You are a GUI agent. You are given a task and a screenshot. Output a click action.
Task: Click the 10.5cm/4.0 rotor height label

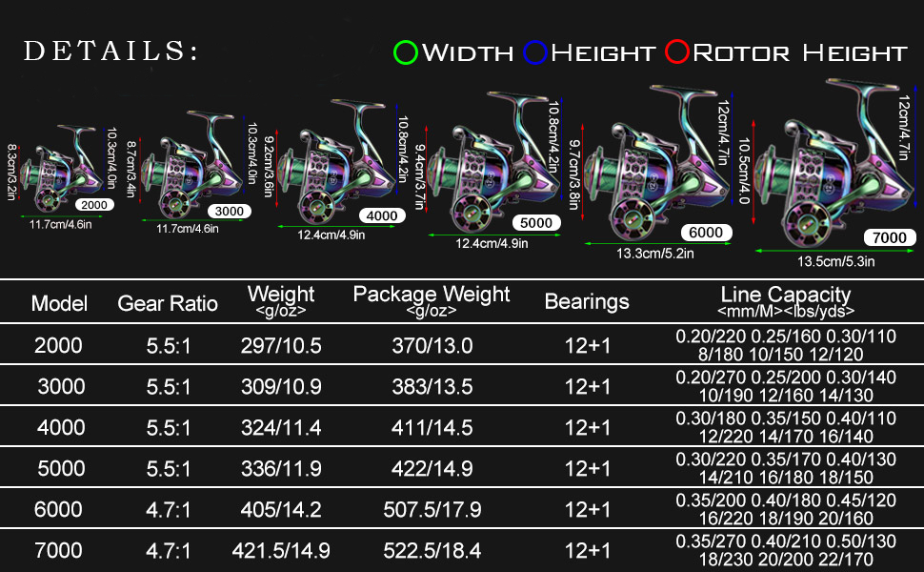(744, 171)
